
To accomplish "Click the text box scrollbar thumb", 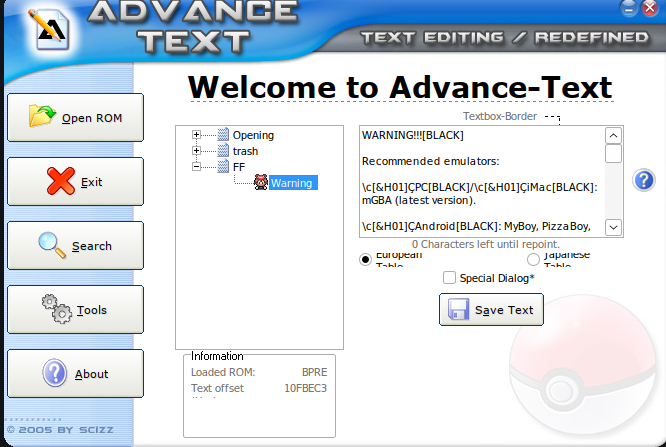I will pyautogui.click(x=613, y=154).
